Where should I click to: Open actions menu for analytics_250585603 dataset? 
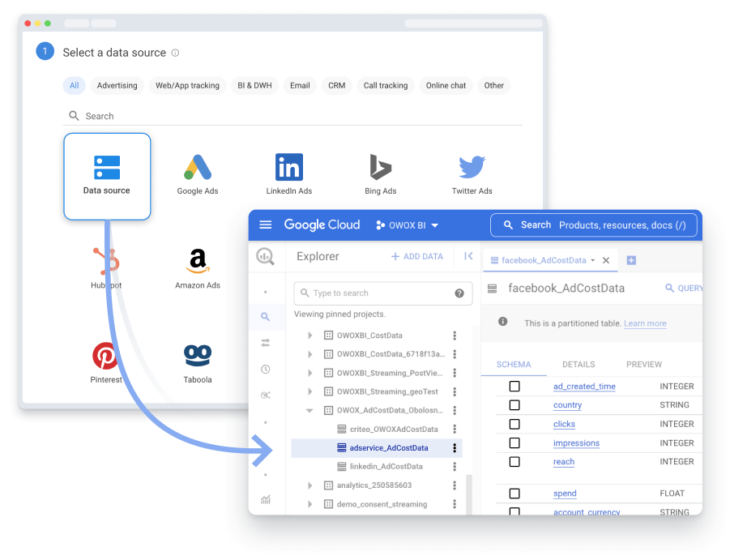[x=455, y=485]
